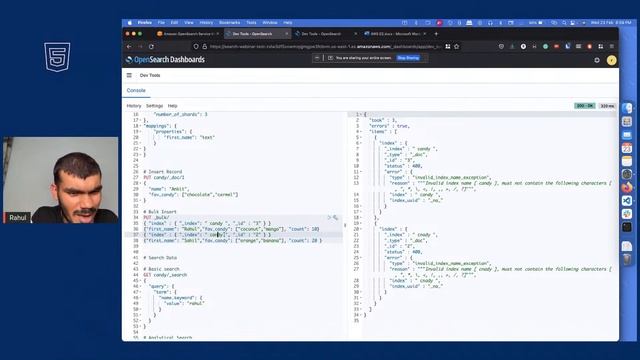Close the active Dev Tools - OpenSearch tab

(x=287, y=34)
